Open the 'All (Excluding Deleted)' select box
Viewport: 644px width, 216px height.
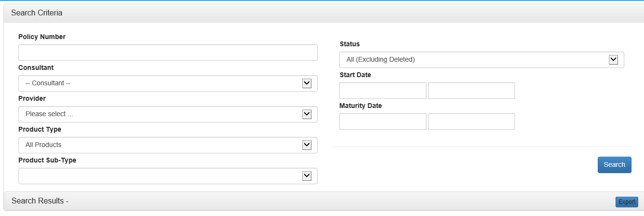[x=472, y=60]
